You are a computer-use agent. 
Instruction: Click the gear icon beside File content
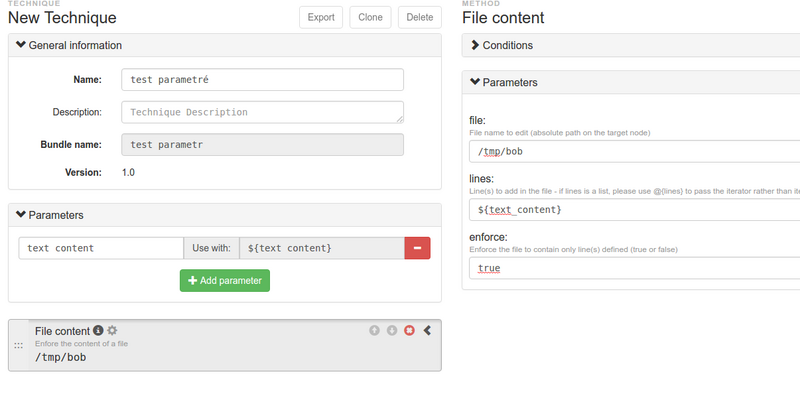pyautogui.click(x=112, y=330)
